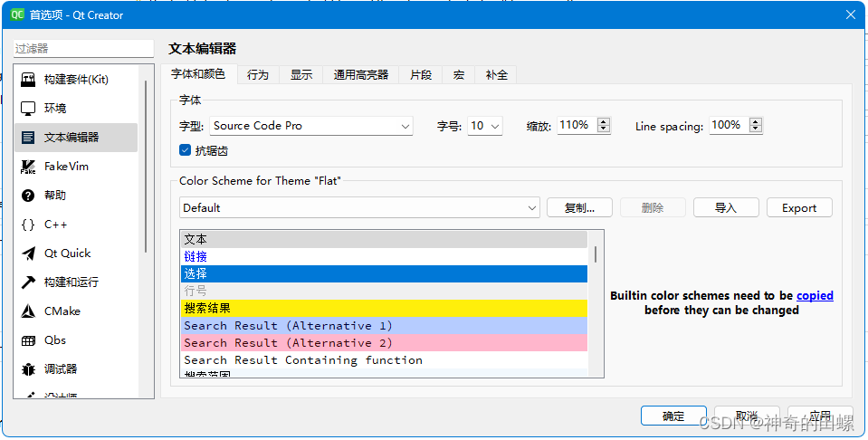Expand the Default color scheme dropdown

[359, 208]
